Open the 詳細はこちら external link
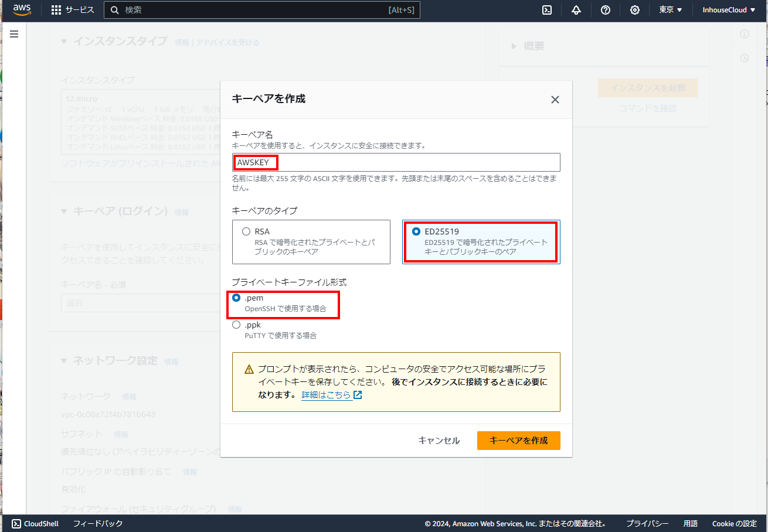The height and width of the screenshot is (532, 768). [331, 395]
